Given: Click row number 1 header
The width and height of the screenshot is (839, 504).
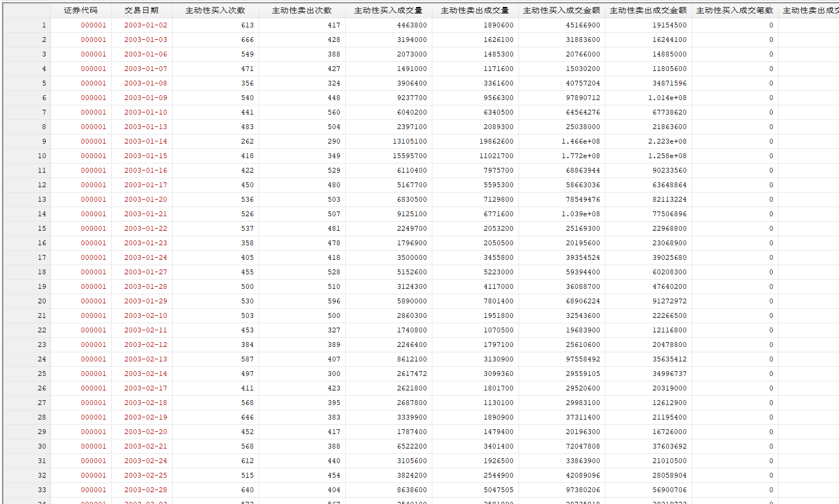Looking at the screenshot, I should pos(27,25).
